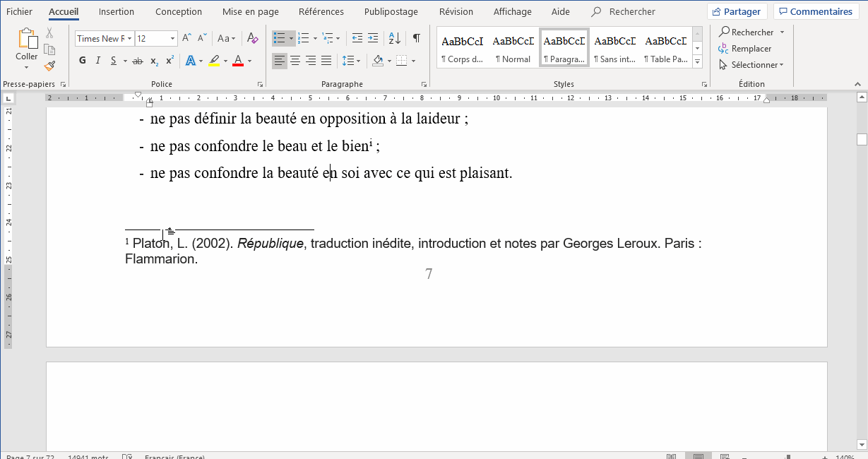Toggle italic (I) formatting
Screen dimensions: 868x459
[x=98, y=61]
